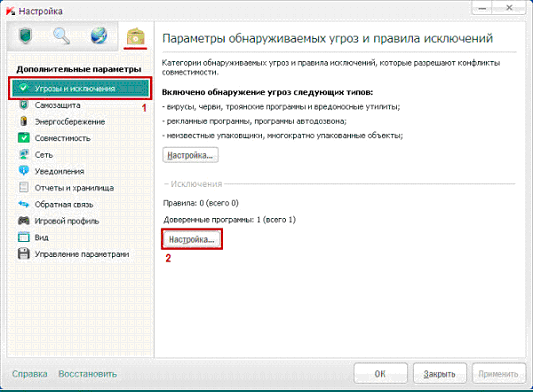The image size is (533, 392).
Task: Open the Update globe tab
Action: [99, 36]
